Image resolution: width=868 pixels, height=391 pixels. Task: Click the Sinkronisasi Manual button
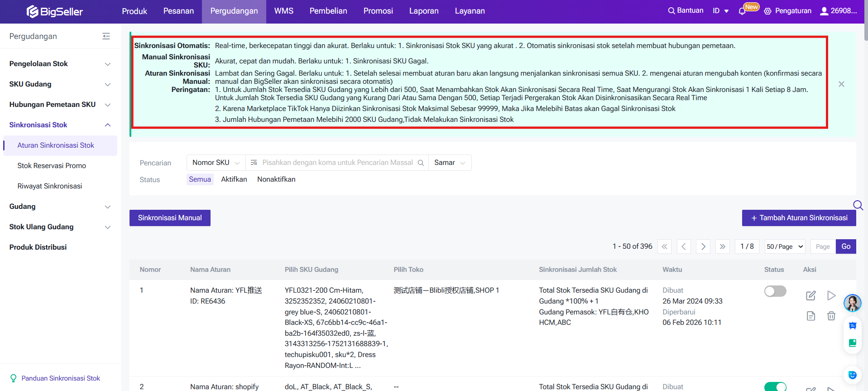[x=170, y=218]
